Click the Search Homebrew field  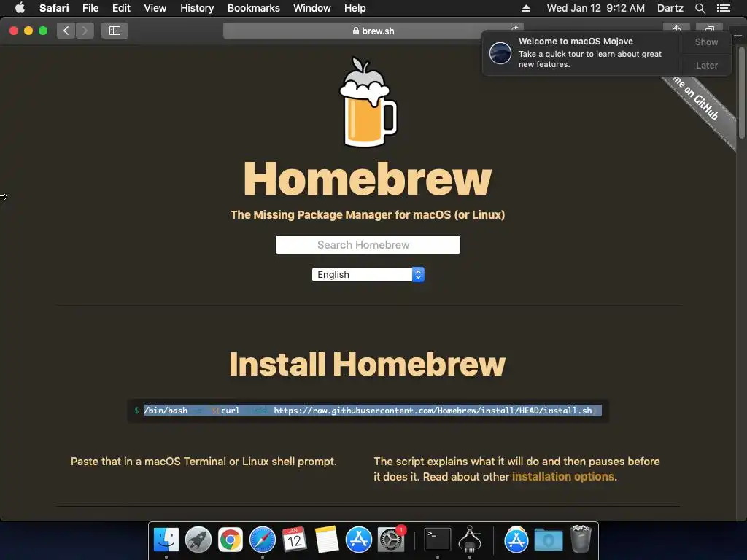368,245
